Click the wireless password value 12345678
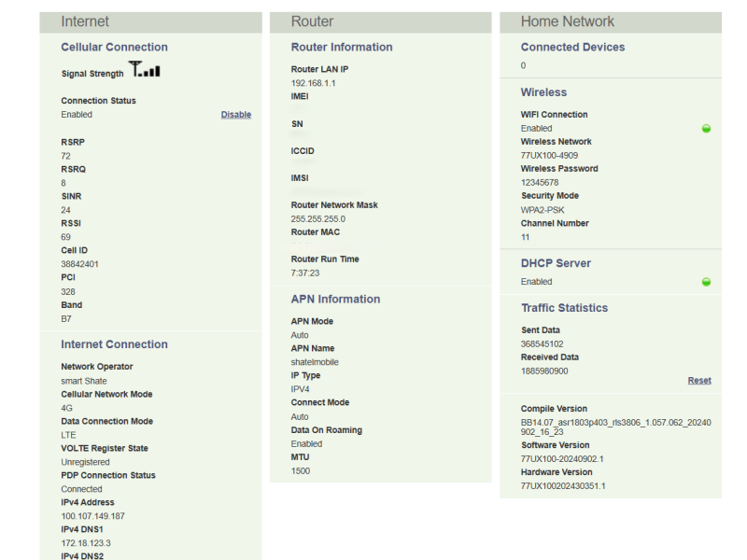Image resolution: width=747 pixels, height=560 pixels. [540, 183]
